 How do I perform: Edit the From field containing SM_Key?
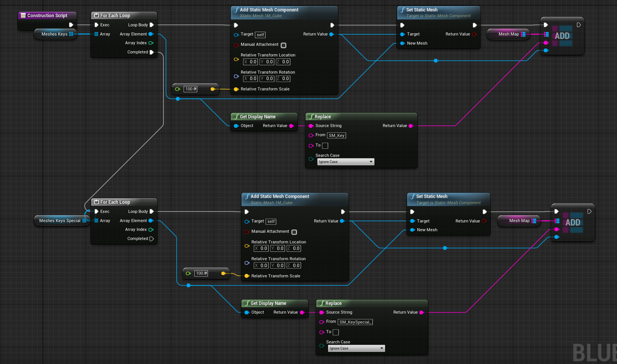pyautogui.click(x=336, y=135)
